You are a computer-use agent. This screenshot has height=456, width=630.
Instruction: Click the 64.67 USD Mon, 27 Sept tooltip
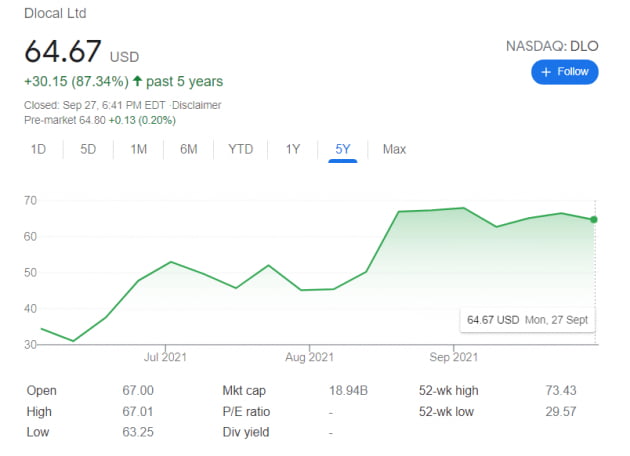[527, 320]
